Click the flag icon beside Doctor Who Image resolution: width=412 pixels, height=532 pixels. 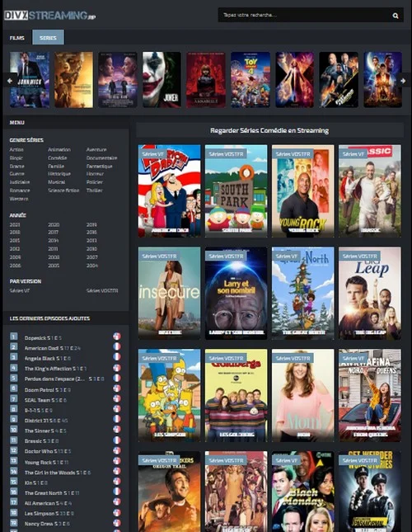pos(117,450)
